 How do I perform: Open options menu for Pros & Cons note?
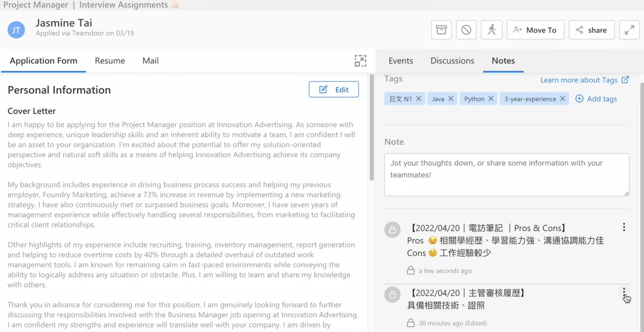point(624,227)
